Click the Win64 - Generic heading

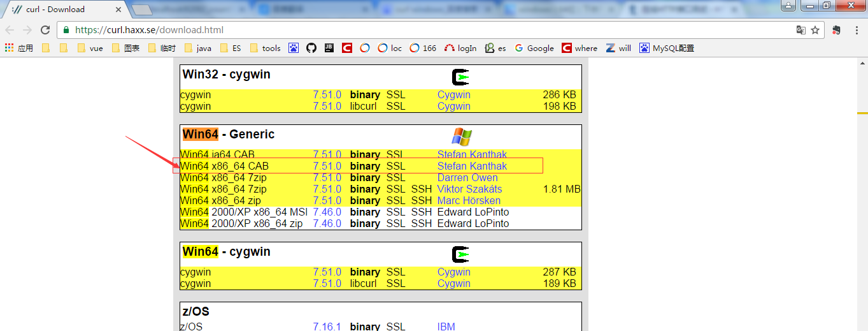(x=229, y=135)
